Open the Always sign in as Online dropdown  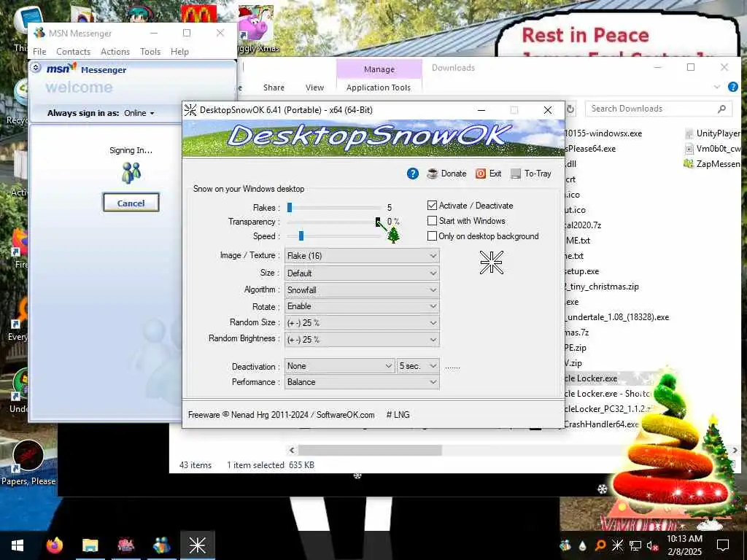pyautogui.click(x=139, y=113)
